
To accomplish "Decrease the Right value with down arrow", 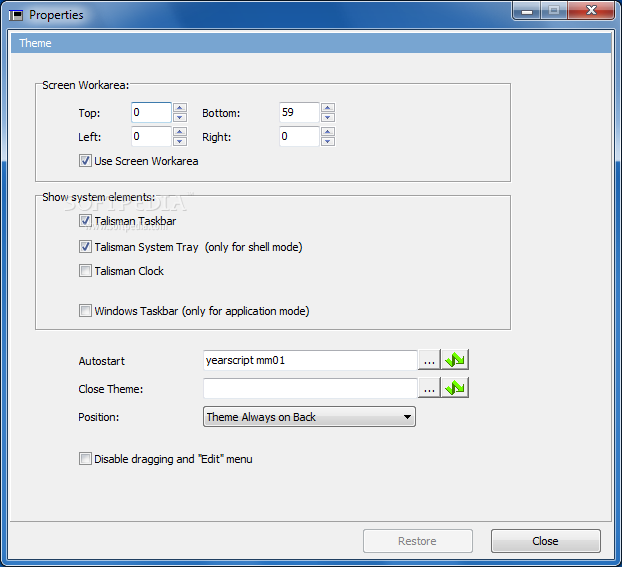I will [328, 141].
